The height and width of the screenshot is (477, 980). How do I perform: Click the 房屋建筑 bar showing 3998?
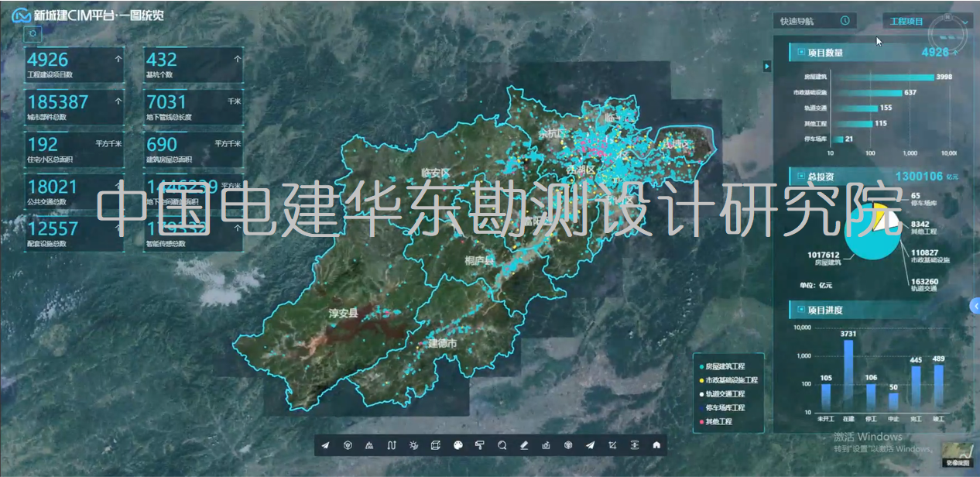click(882, 77)
